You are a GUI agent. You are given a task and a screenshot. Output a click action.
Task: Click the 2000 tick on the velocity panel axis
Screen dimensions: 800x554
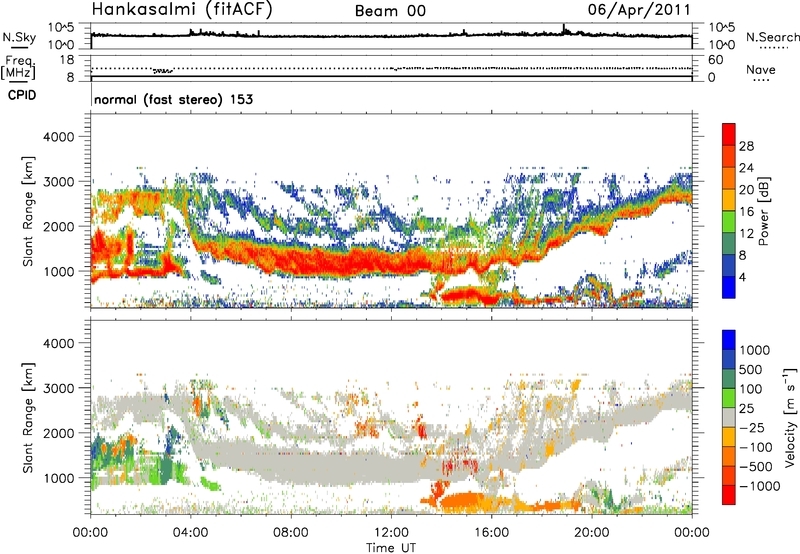click(x=58, y=433)
